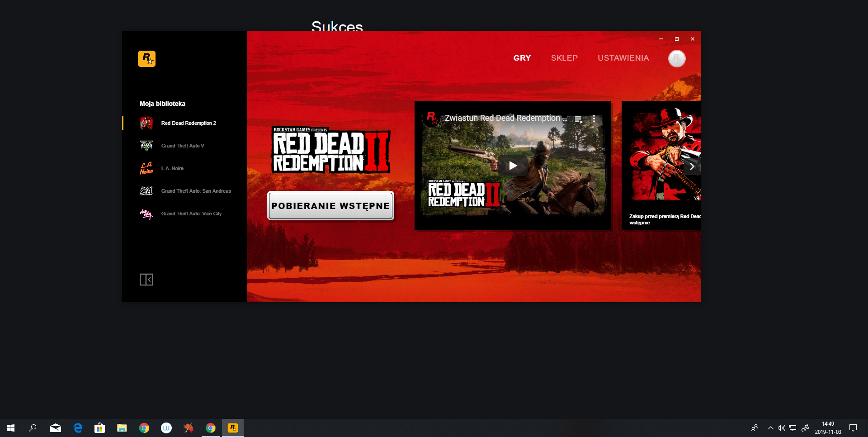Open File Explorer from taskbar
This screenshot has width=868, height=437.
coord(122,428)
